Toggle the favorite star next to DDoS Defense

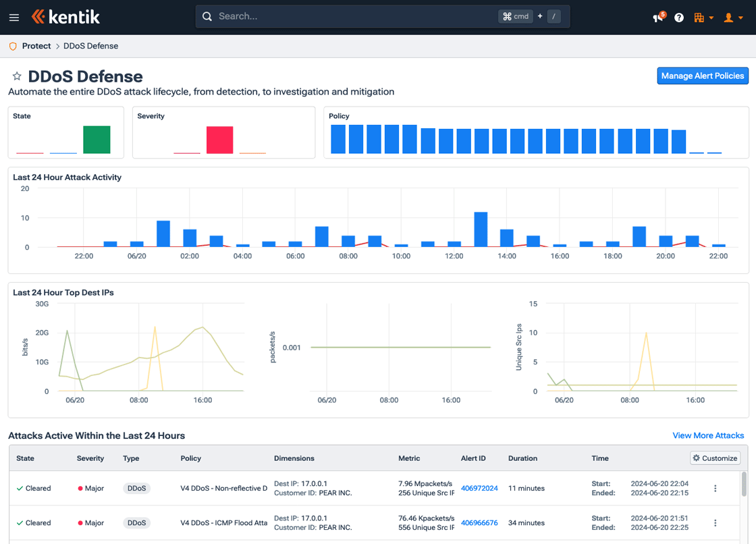click(17, 76)
